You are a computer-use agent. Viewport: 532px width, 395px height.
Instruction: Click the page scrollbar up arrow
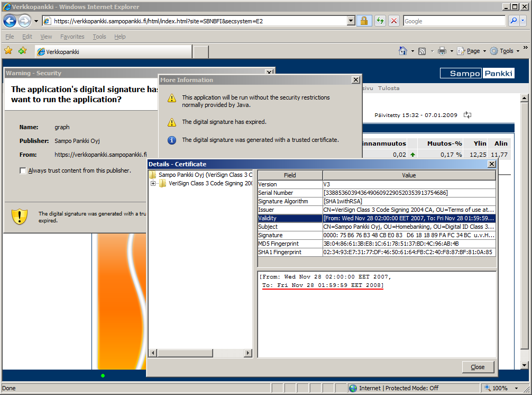524,98
